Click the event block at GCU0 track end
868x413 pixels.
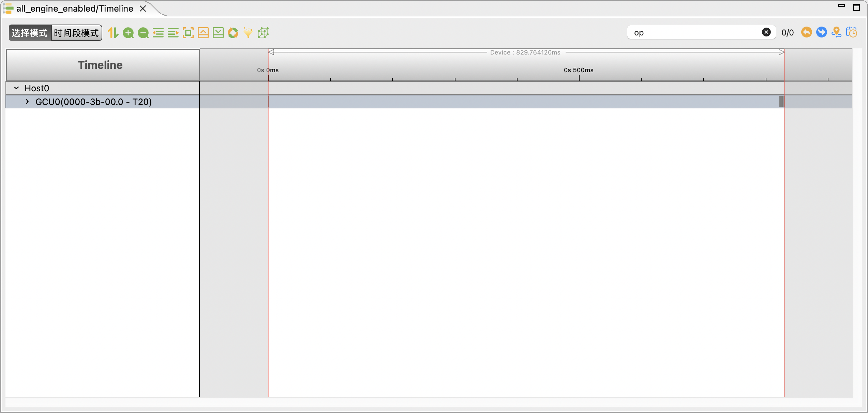781,102
